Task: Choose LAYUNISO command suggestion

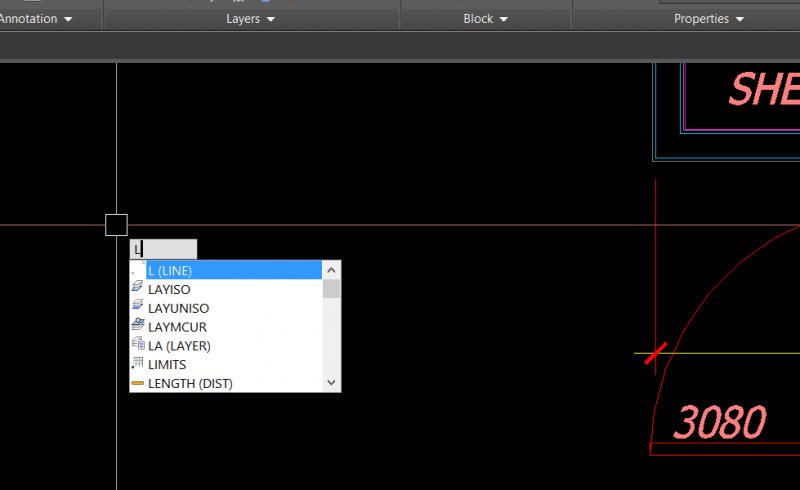Action: click(226, 308)
